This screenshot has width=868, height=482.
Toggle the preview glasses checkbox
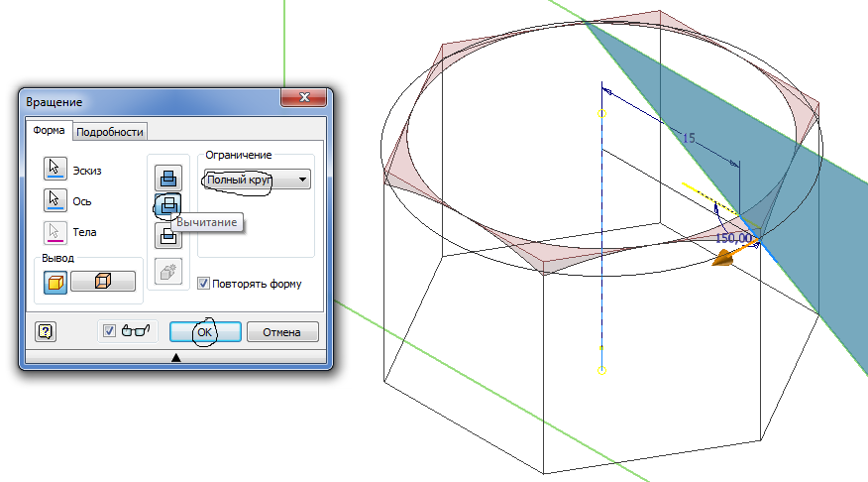pos(110,332)
